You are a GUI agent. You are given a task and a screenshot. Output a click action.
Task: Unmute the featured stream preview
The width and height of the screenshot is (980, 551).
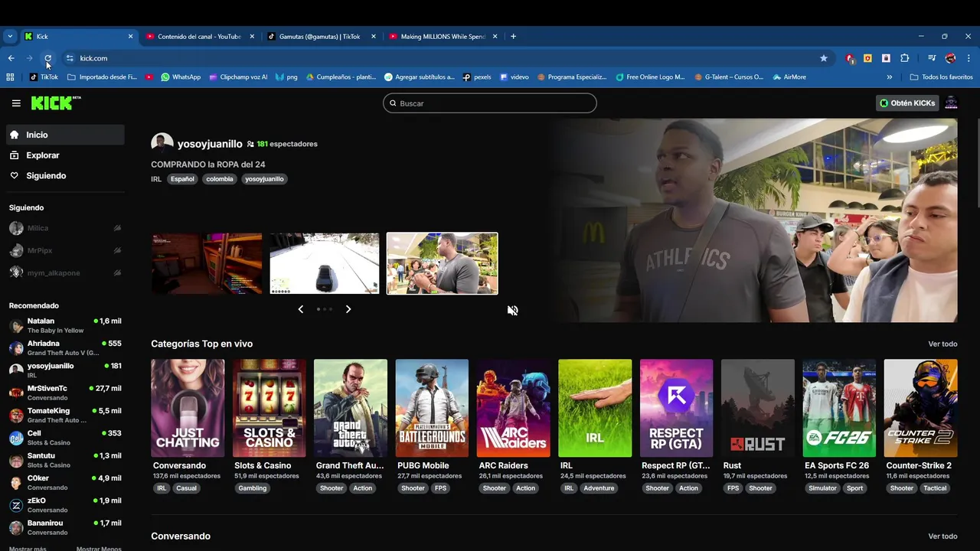pyautogui.click(x=512, y=310)
